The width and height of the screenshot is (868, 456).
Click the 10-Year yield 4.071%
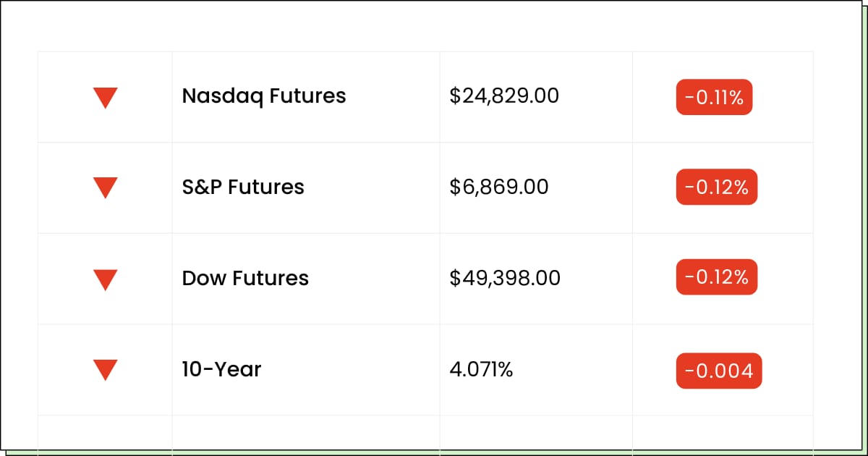coord(481,369)
